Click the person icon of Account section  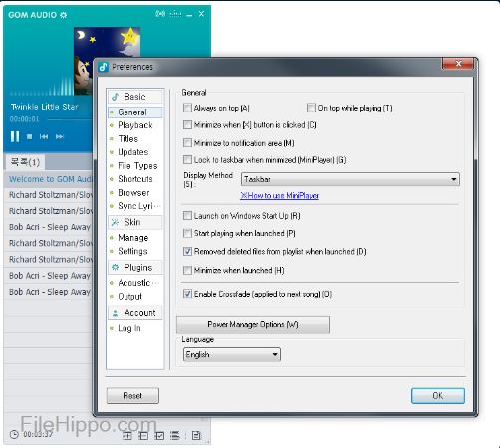pos(115,313)
